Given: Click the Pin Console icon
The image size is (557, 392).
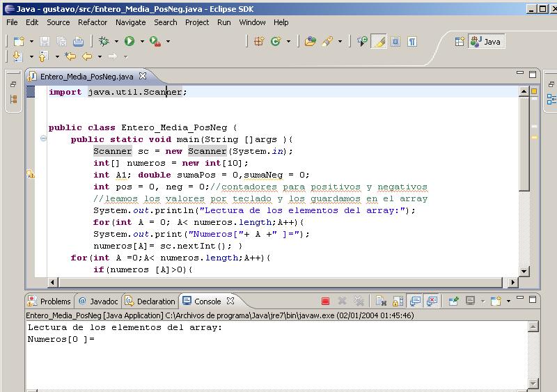Looking at the screenshot, I should pyautogui.click(x=453, y=301).
